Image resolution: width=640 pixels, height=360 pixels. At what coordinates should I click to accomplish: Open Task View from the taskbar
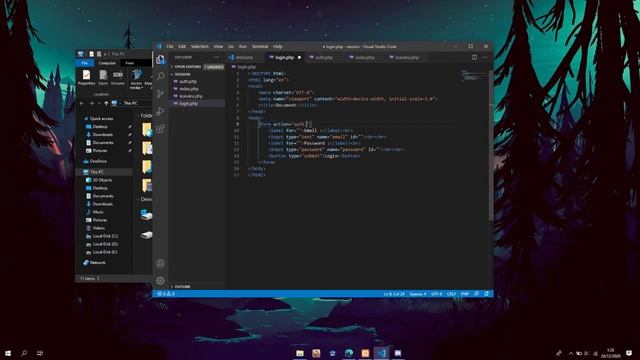(x=40, y=353)
